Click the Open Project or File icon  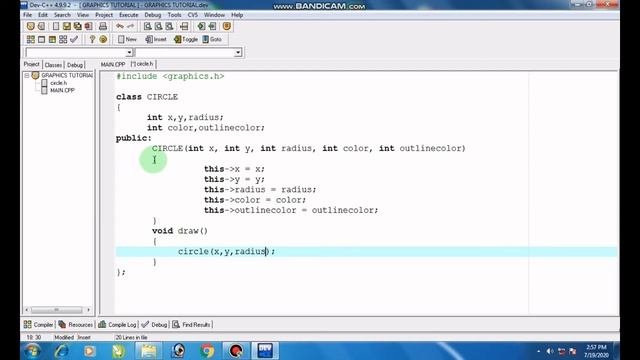coord(41,27)
